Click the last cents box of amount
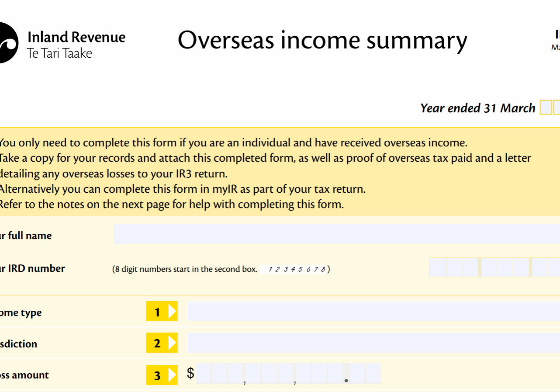 click(x=373, y=374)
